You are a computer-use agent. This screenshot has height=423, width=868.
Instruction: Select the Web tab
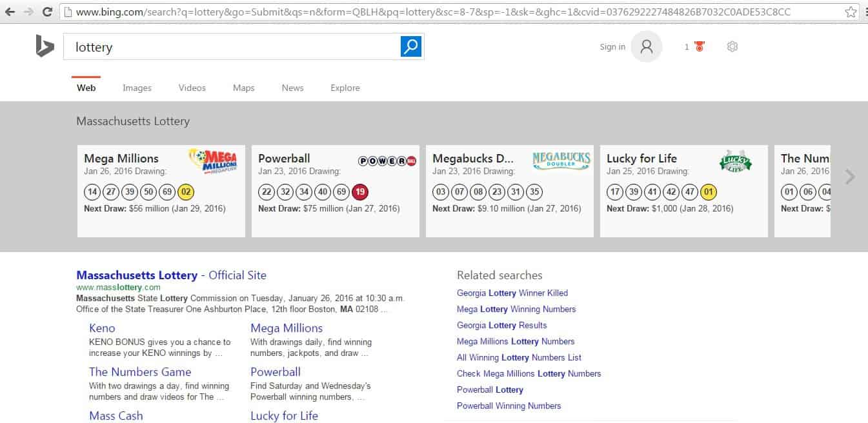point(86,88)
